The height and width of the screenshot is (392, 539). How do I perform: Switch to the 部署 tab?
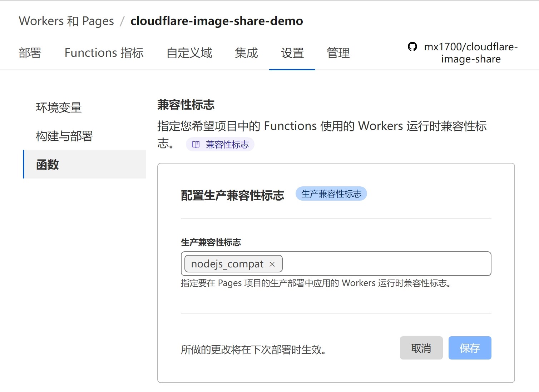point(30,53)
